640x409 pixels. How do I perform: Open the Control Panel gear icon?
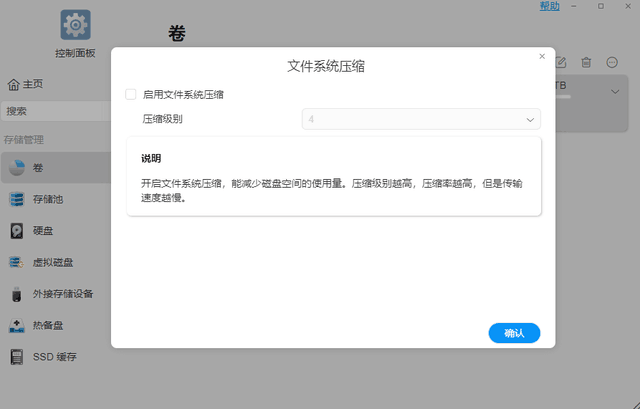[x=76, y=25]
